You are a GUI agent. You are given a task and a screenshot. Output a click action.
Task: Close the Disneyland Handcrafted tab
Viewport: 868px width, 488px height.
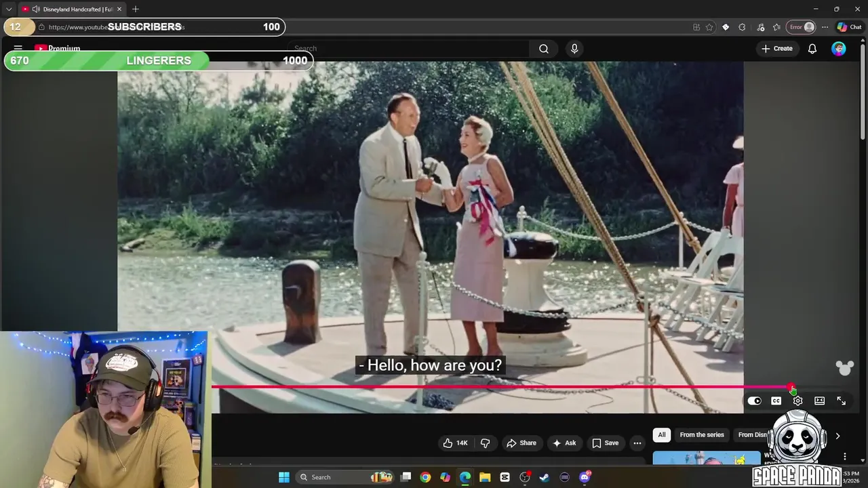pyautogui.click(x=119, y=9)
